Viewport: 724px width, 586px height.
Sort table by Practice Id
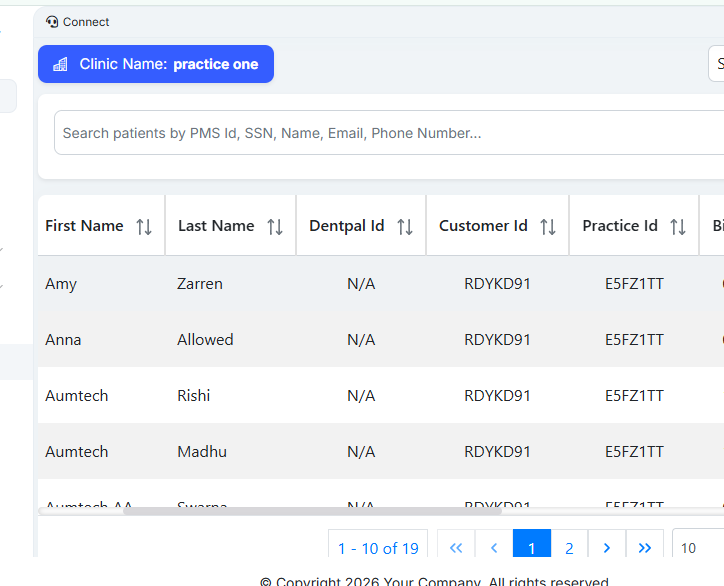click(x=678, y=227)
